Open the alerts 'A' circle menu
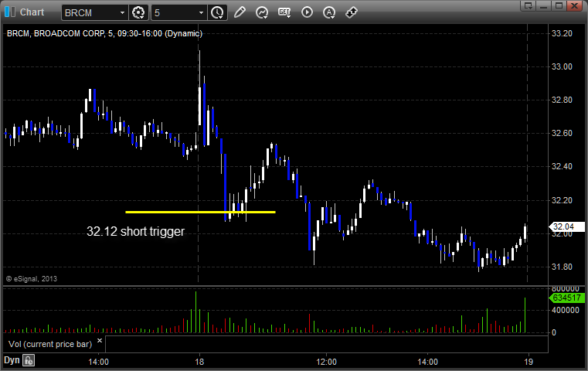The image size is (588, 371). point(329,13)
